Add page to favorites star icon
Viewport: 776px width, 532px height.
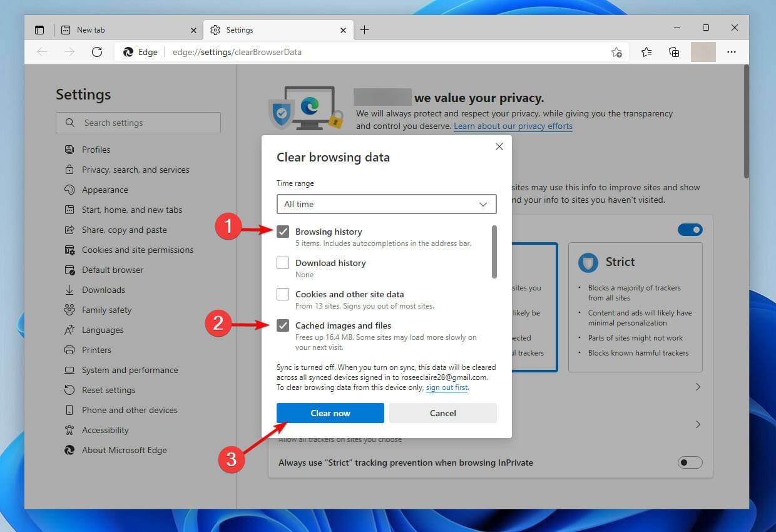point(616,52)
